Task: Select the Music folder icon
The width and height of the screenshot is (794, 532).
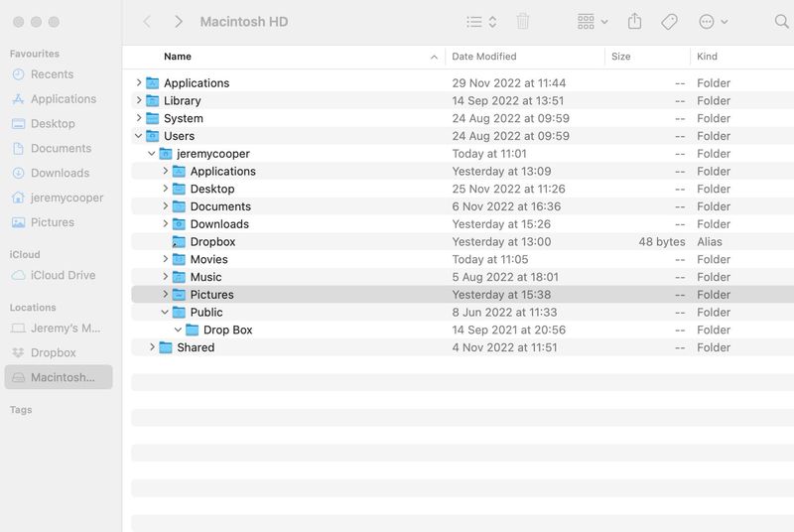Action: (x=179, y=277)
